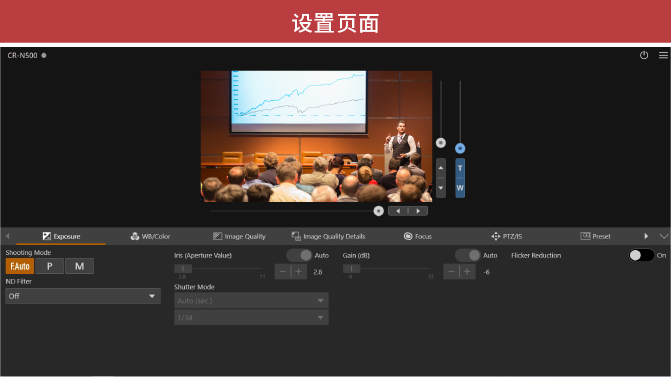Select the M shooting mode button
Screen dimensions: 671x377
[x=80, y=266]
